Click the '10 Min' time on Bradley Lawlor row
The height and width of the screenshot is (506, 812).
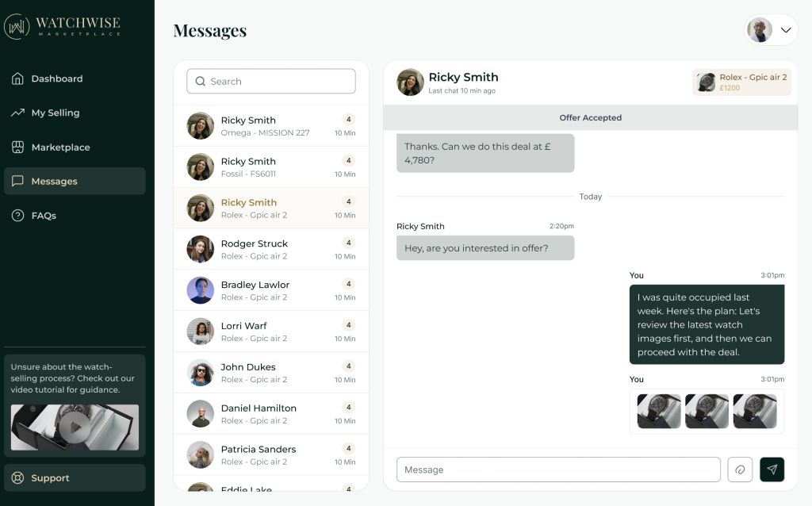[x=345, y=297]
